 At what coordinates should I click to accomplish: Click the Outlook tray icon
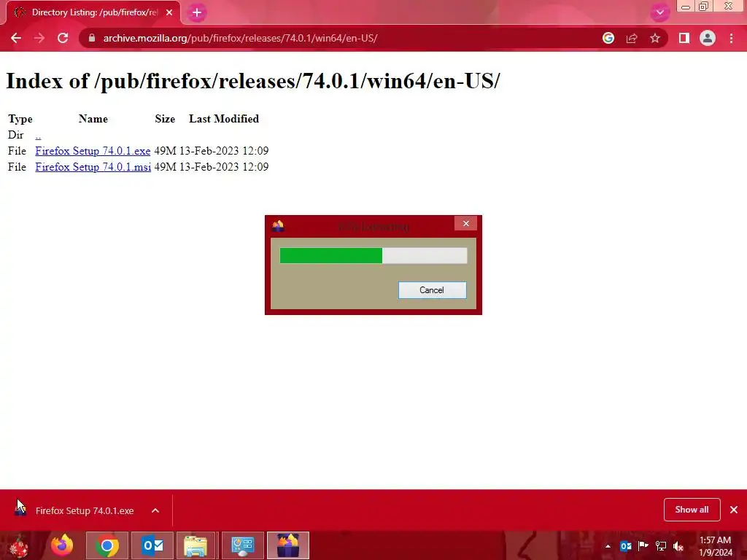(x=625, y=546)
